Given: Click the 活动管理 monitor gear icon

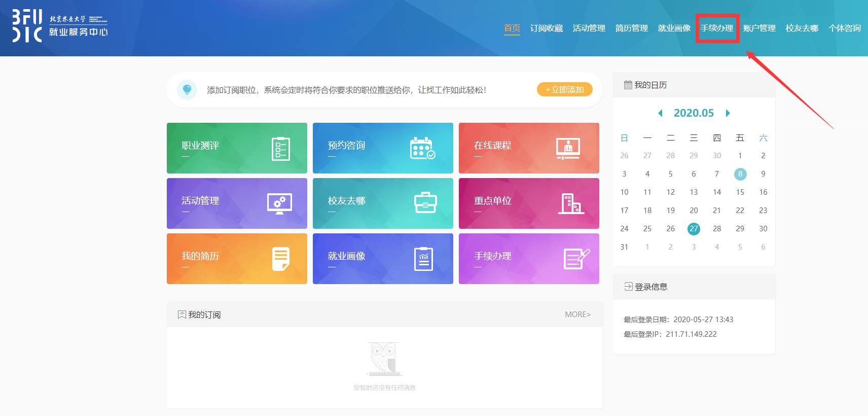Looking at the screenshot, I should 280,204.
